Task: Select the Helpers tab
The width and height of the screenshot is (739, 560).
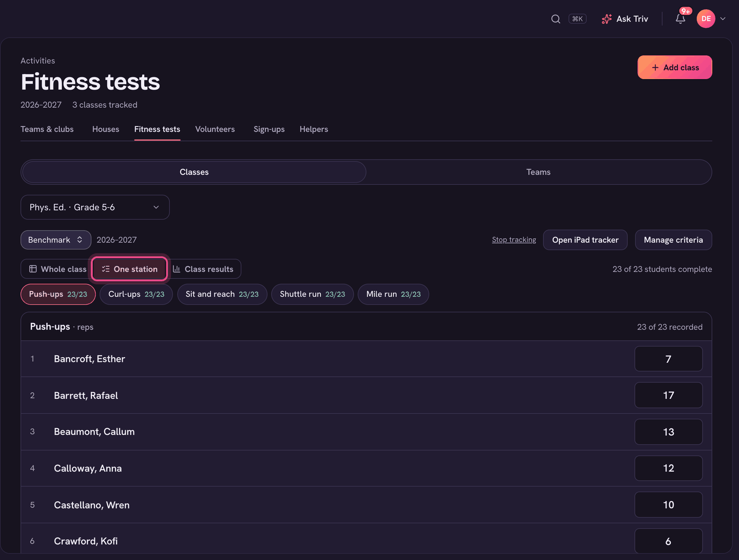Action: pyautogui.click(x=314, y=129)
